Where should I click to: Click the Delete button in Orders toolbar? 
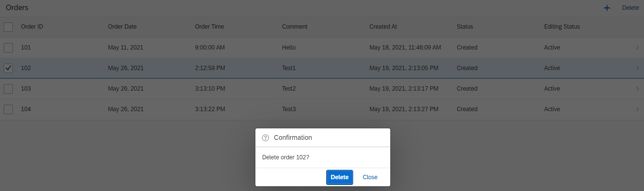[x=630, y=8]
